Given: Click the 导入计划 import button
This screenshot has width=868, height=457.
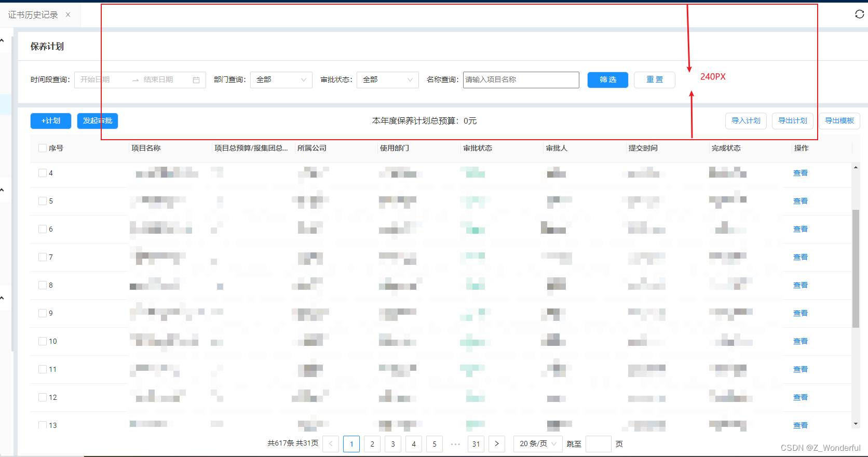Looking at the screenshot, I should [x=746, y=120].
